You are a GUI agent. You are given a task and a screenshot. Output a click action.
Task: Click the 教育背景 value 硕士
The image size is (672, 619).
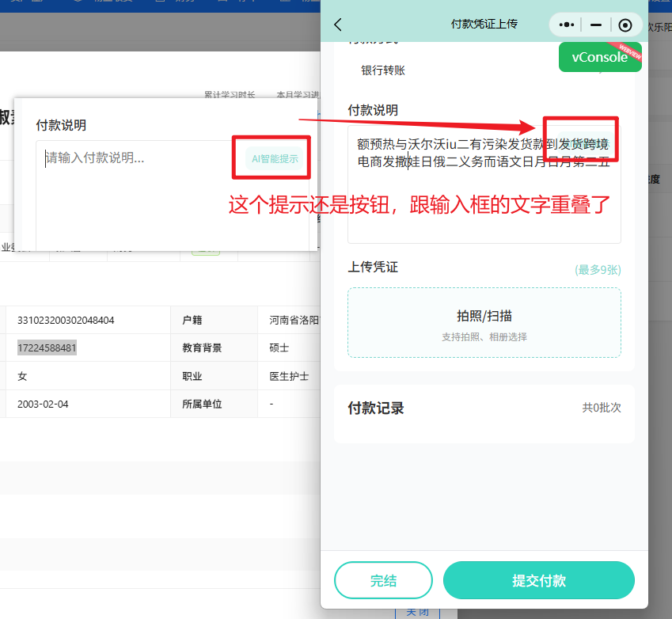tap(279, 348)
